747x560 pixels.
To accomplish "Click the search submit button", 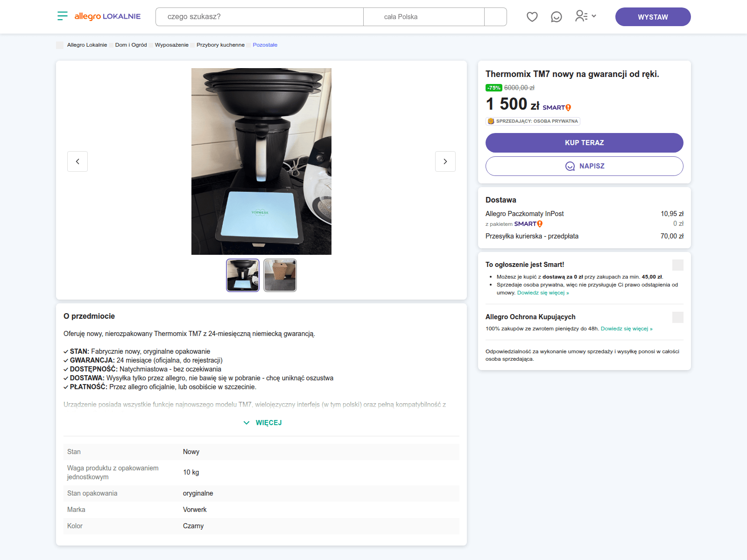I will (x=495, y=17).
